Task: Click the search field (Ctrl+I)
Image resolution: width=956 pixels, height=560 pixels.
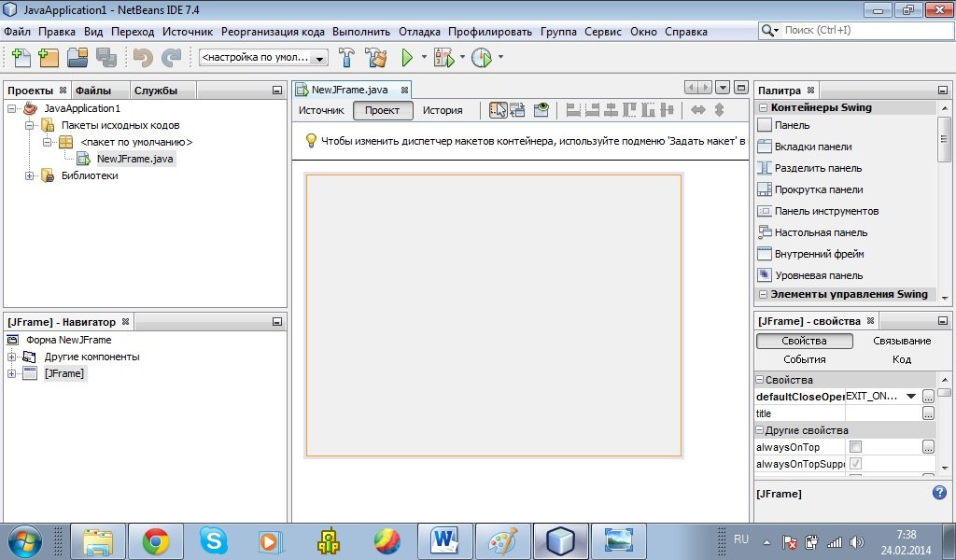Action: coord(866,30)
